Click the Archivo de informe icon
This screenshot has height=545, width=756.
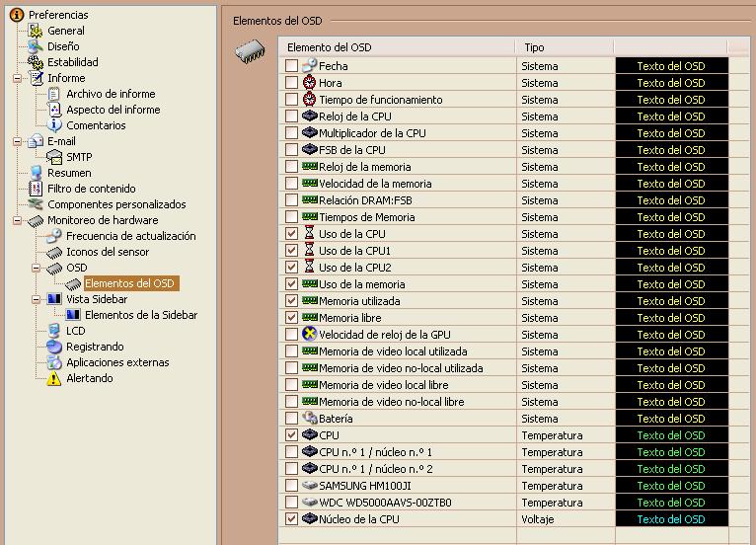point(54,94)
